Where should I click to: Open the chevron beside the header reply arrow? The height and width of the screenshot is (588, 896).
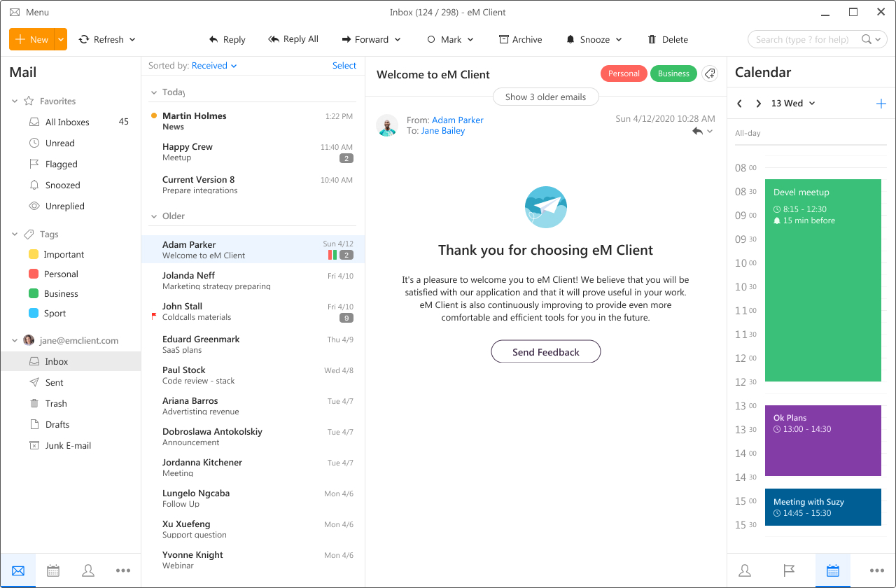coord(710,132)
